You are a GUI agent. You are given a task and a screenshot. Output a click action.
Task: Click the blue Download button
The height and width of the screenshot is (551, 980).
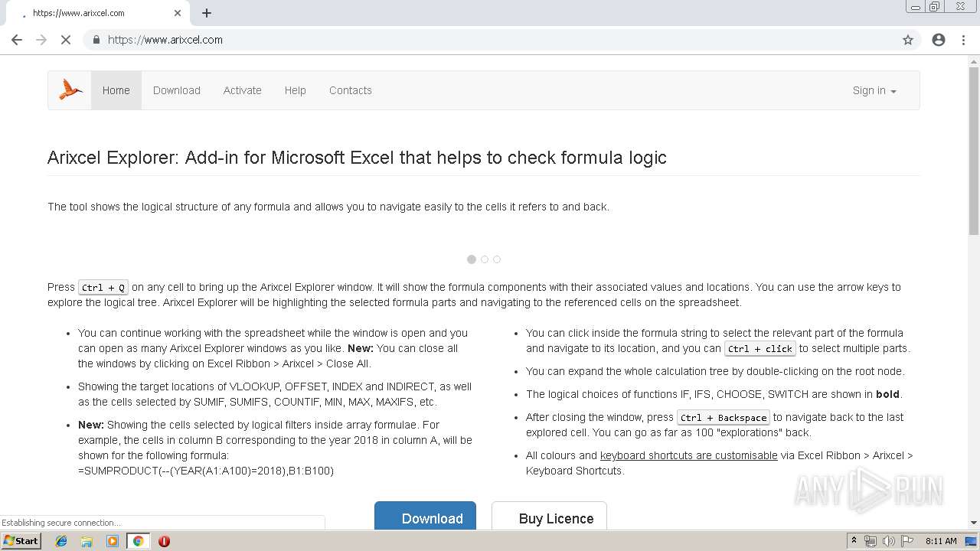425,515
